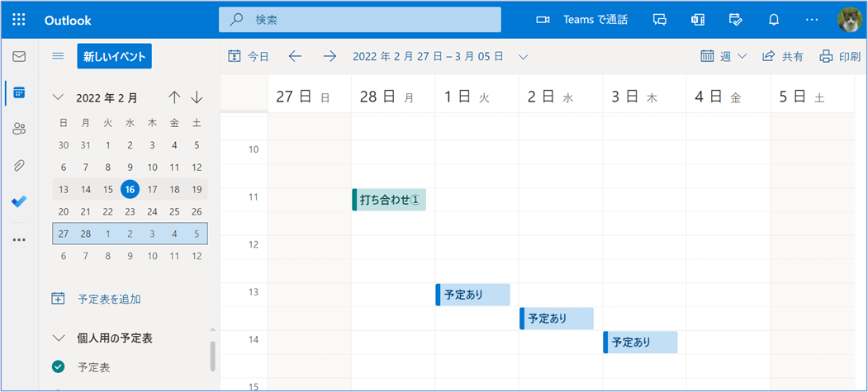Select date 13 in mini calendar
This screenshot has height=392, width=868.
click(64, 190)
